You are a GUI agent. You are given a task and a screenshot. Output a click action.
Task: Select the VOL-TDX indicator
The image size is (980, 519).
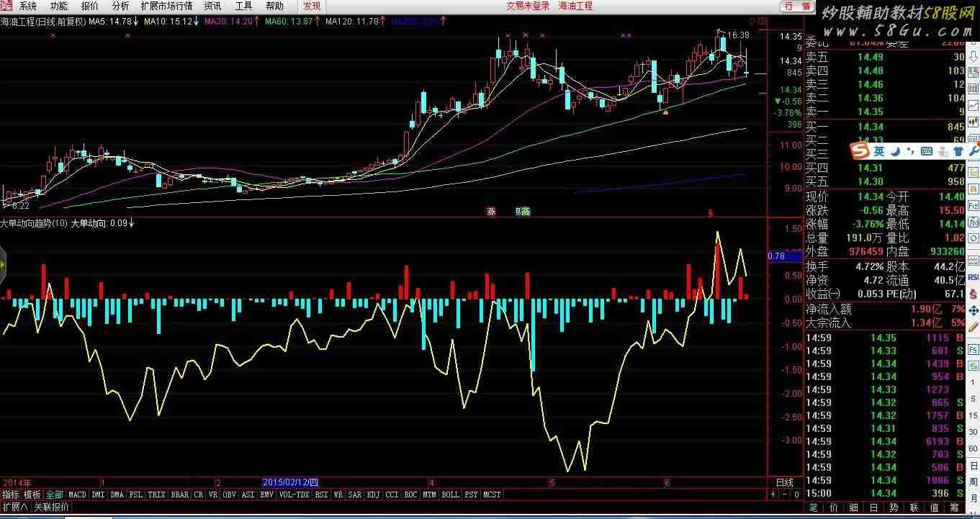coord(295,495)
